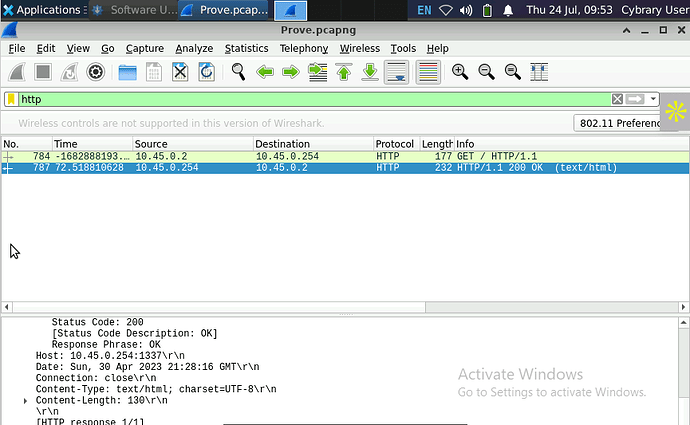The height and width of the screenshot is (425, 690).
Task: Open the filter bookmark menu
Action: 11,99
